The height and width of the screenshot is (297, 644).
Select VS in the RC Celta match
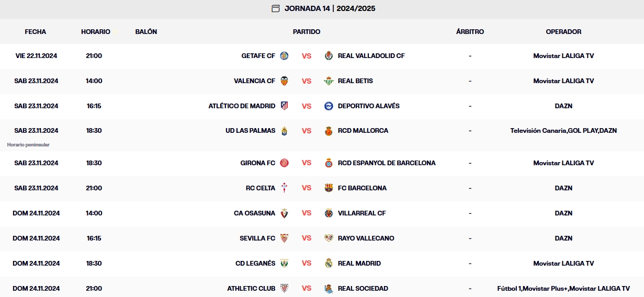click(307, 188)
